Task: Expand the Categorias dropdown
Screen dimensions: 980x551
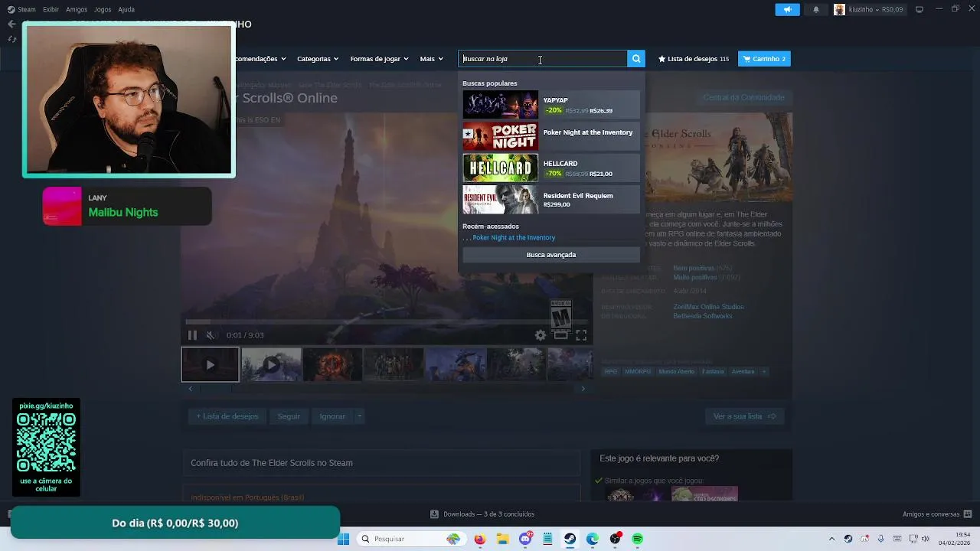Action: (x=317, y=59)
